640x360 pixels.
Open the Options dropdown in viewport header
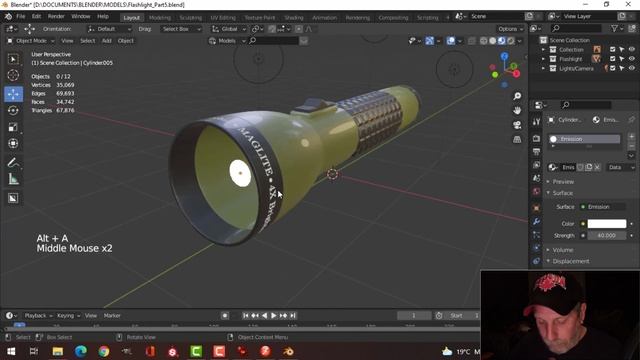[x=510, y=29]
